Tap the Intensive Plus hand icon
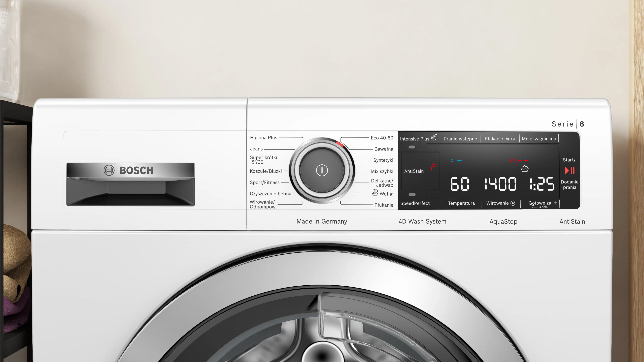The height and width of the screenshot is (362, 644). 434,137
